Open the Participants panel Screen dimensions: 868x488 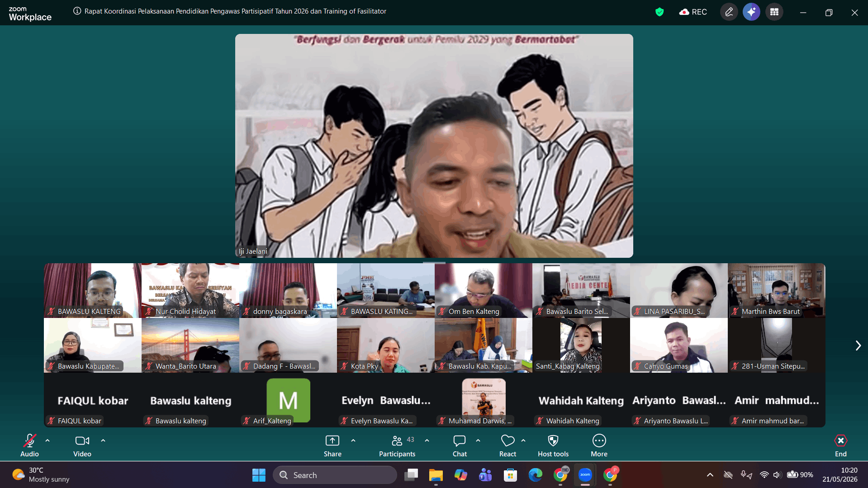[397, 445]
